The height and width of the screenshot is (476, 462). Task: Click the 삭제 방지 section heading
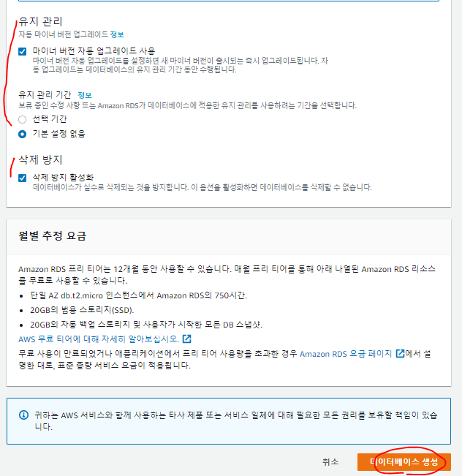point(40,159)
